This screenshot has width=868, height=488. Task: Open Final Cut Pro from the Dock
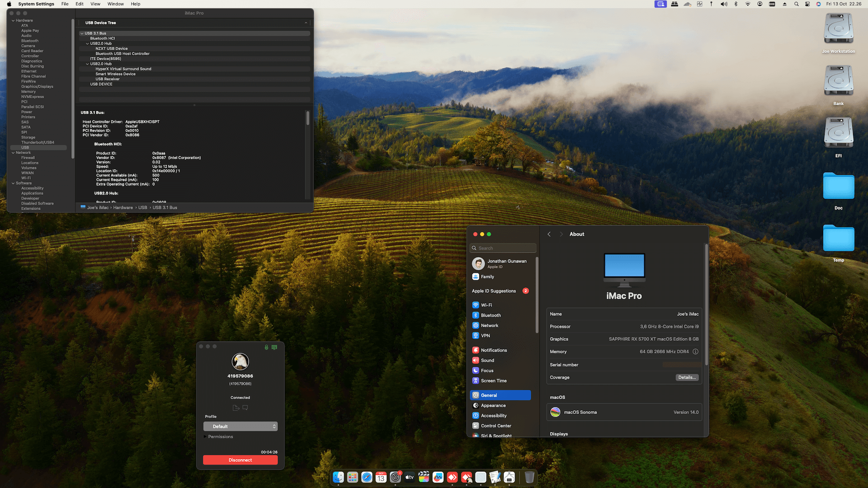(x=424, y=477)
